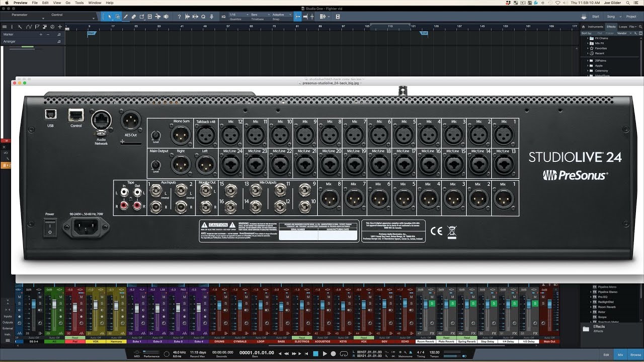Click the download arrow icon near Start

point(584,17)
